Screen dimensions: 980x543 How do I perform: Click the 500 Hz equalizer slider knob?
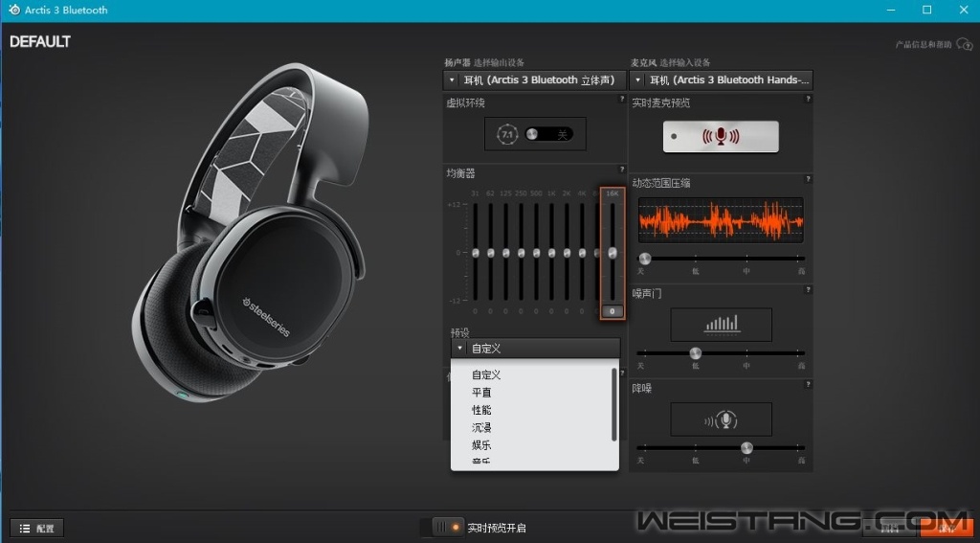coord(536,253)
